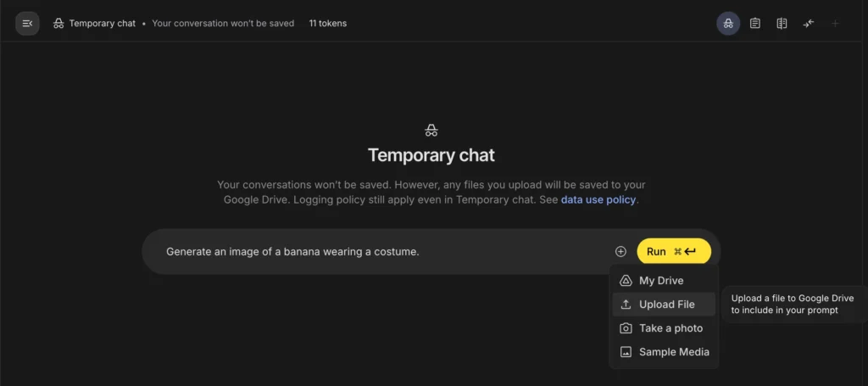Toggle the temporary chat incognito button
The width and height of the screenshot is (868, 386).
(728, 23)
